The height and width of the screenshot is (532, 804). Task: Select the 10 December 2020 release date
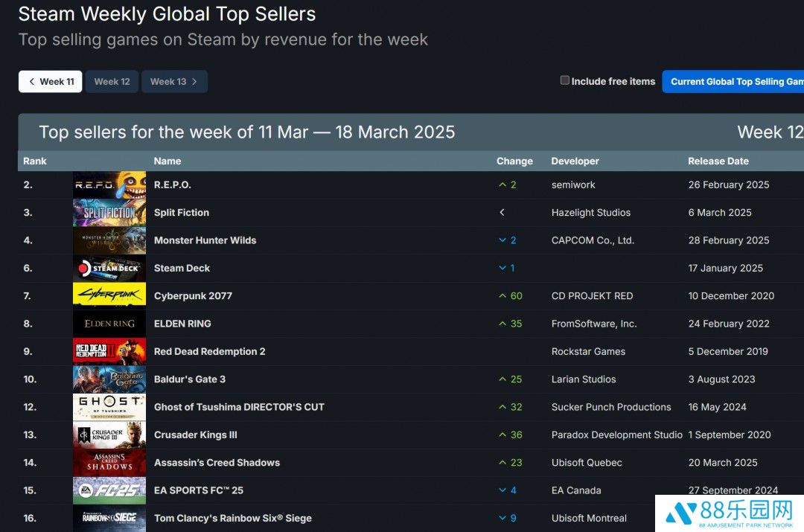coord(731,295)
